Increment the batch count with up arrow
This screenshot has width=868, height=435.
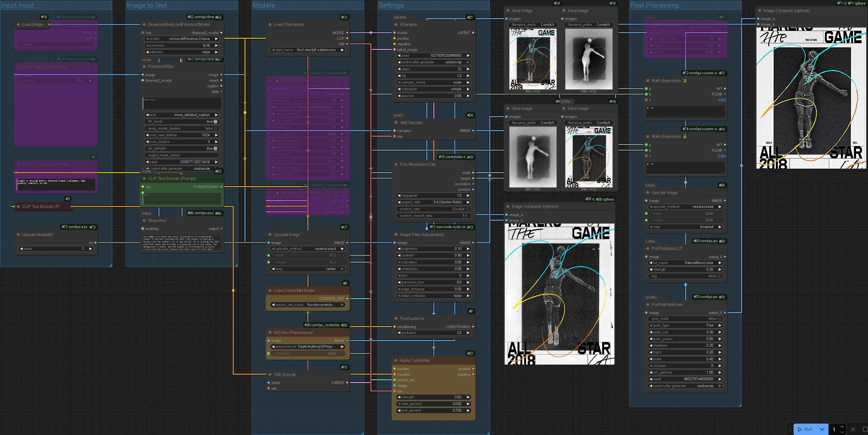click(x=842, y=427)
